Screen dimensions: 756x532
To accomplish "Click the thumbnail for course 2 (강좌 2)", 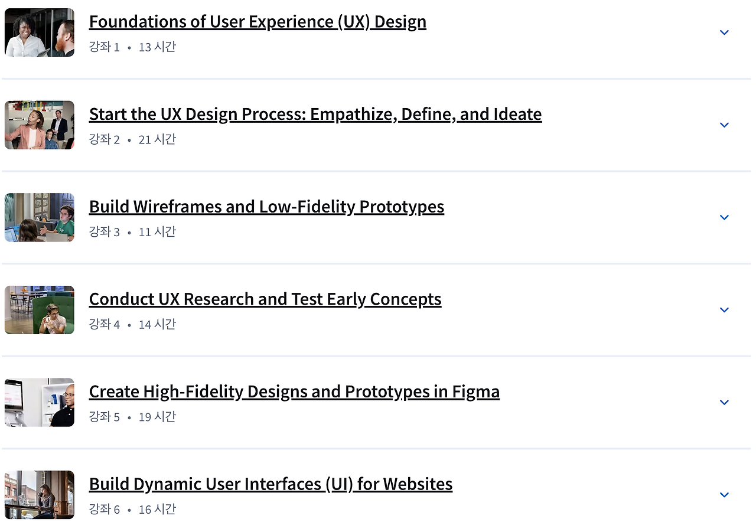I will pyautogui.click(x=40, y=125).
